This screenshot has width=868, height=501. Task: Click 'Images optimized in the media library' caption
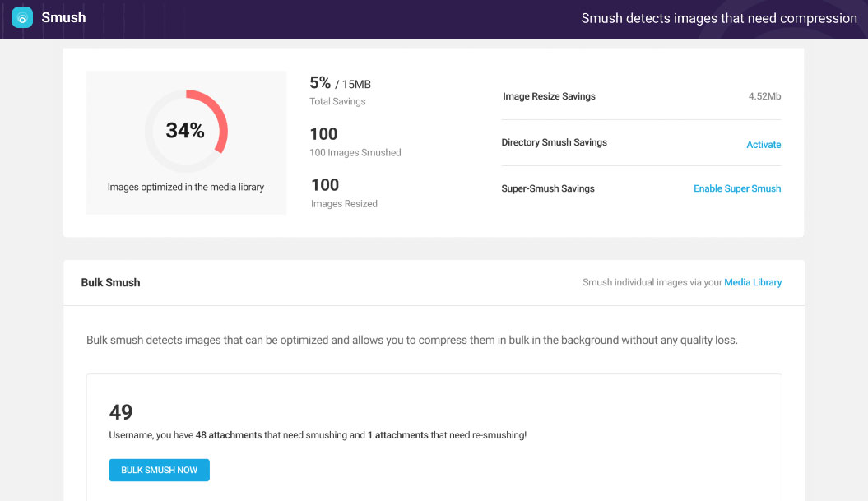pos(186,187)
